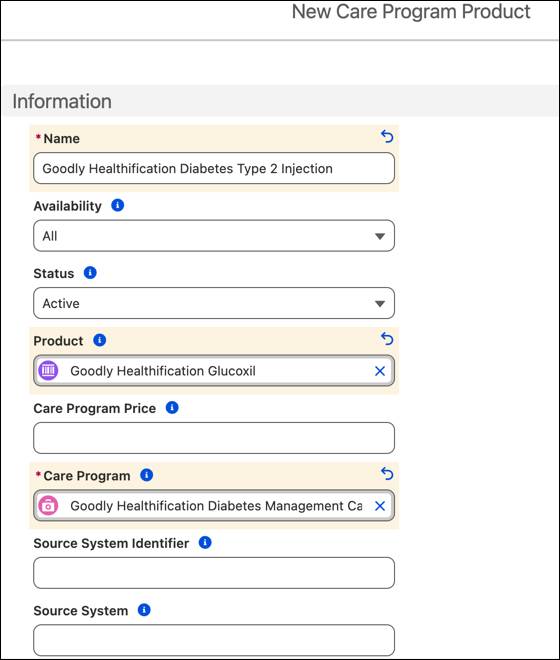The width and height of the screenshot is (560, 660).
Task: Click the New Care Program Product title
Action: 411,12
